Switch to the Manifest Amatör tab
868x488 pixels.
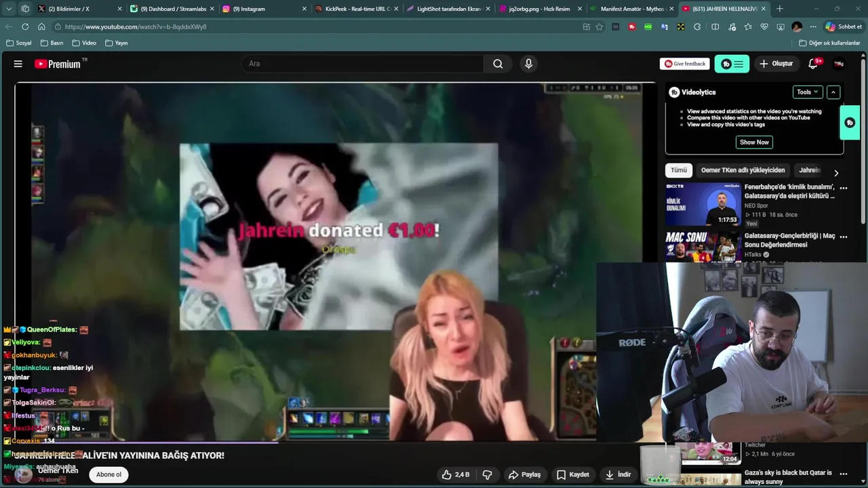[631, 9]
